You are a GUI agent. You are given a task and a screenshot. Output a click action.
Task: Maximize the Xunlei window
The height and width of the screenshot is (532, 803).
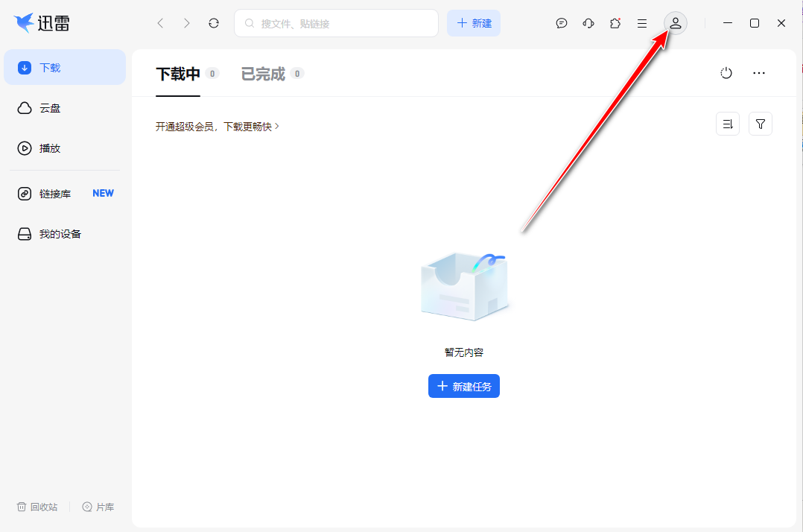755,23
